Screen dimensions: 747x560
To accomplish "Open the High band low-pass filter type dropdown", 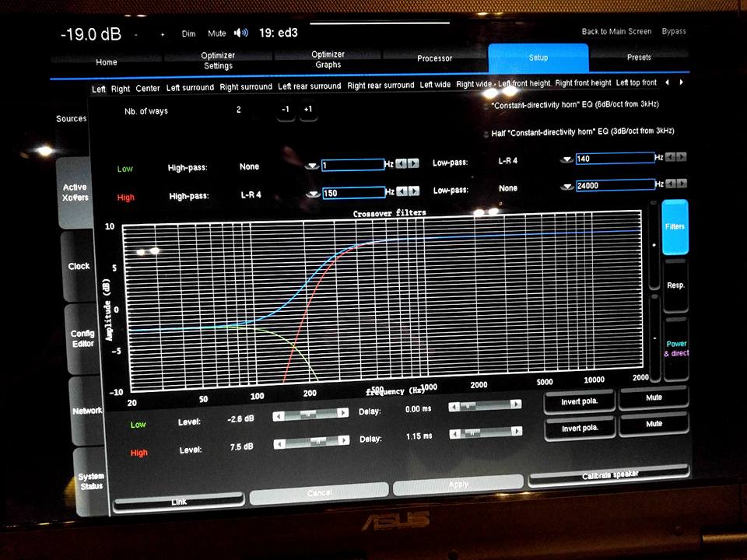I will [567, 187].
